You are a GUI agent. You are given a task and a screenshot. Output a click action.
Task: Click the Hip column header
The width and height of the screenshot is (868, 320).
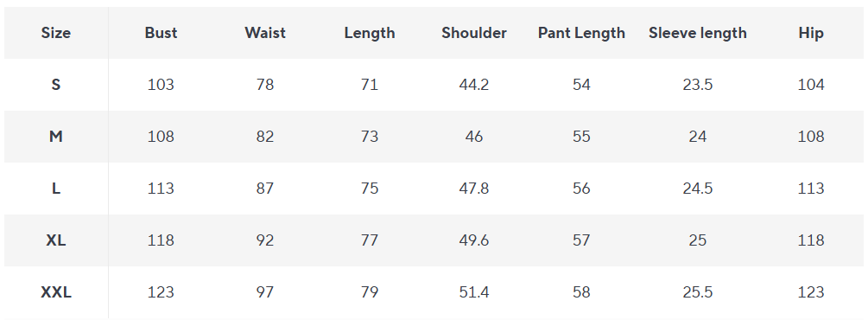pos(811,33)
